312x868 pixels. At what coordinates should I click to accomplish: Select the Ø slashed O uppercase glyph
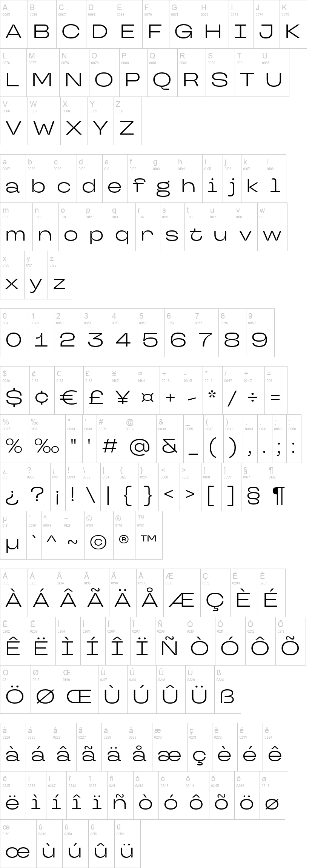46,696
